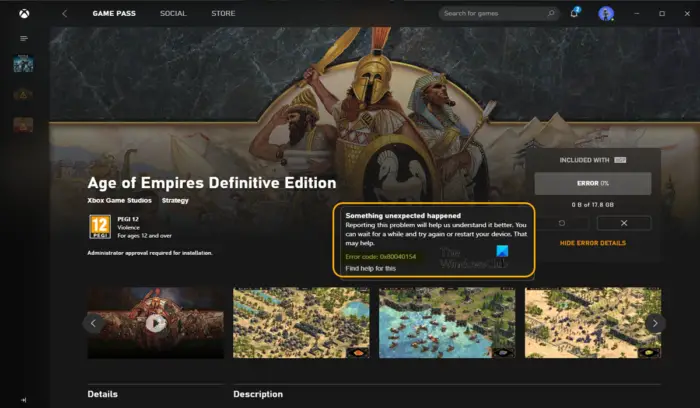Click the Description section heading
700x408 pixels.
point(258,394)
